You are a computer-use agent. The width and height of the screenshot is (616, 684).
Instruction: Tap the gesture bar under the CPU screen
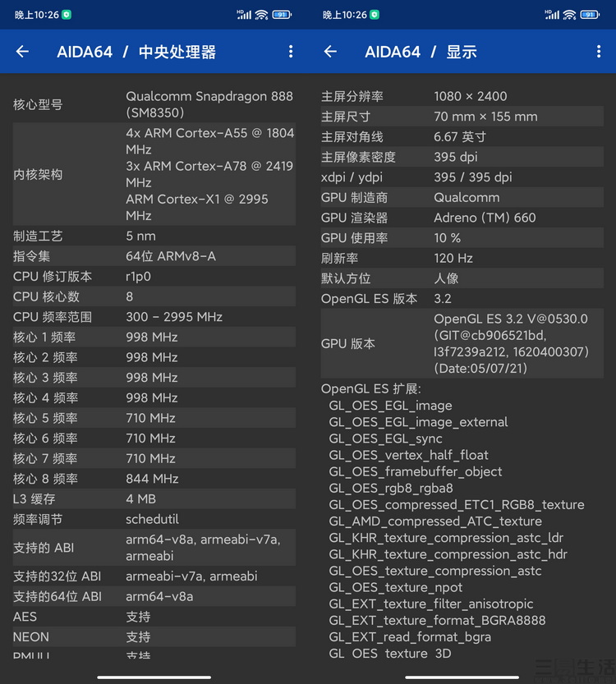click(x=154, y=677)
